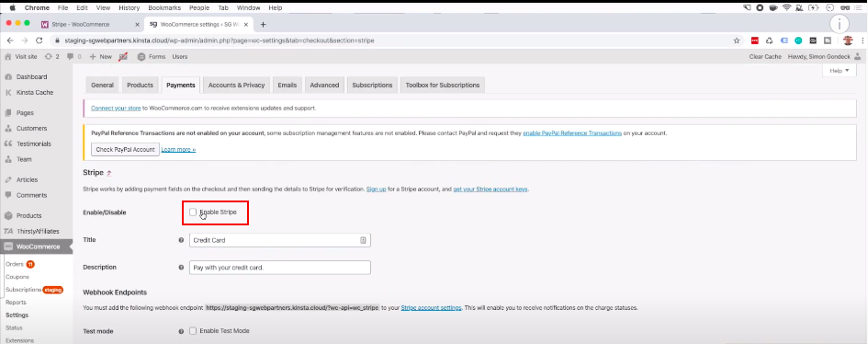The height and width of the screenshot is (344, 868).
Task: Open the Forms admin bar item
Action: click(x=152, y=56)
